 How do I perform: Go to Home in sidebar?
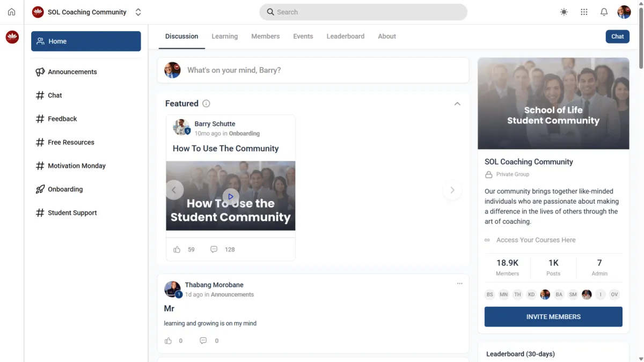tap(86, 41)
